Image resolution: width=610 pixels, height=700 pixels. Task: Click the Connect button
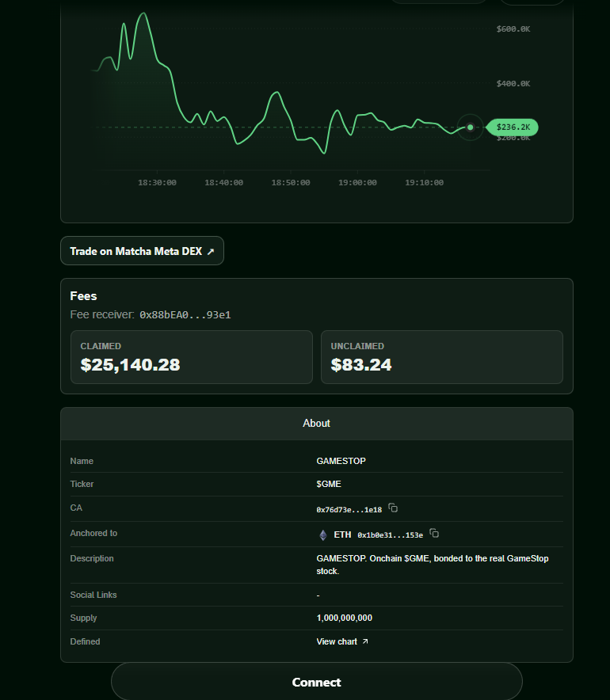coord(317,682)
